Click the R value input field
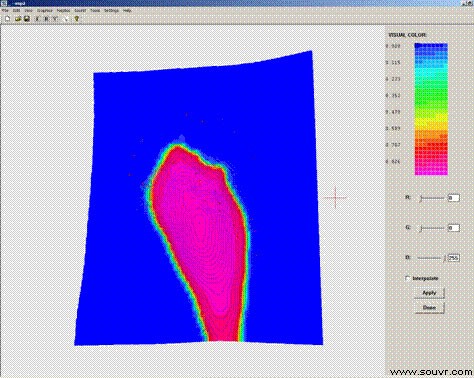The image size is (474, 378). click(x=453, y=198)
